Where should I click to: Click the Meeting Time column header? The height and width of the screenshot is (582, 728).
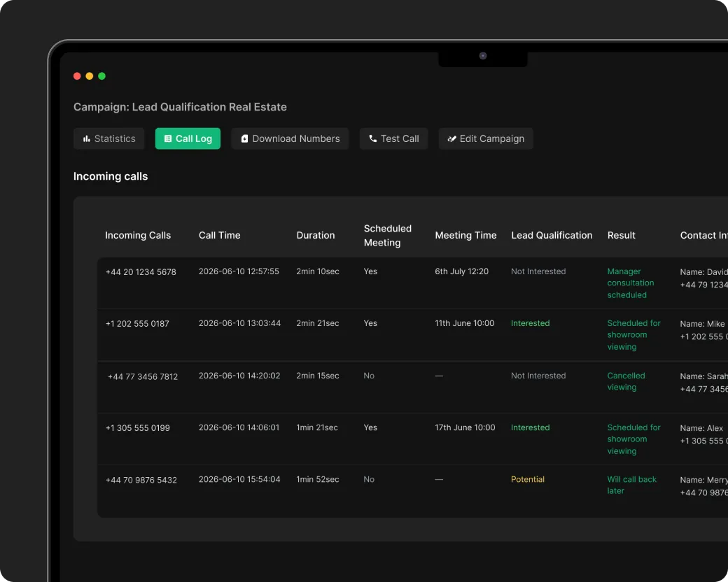[x=465, y=235]
